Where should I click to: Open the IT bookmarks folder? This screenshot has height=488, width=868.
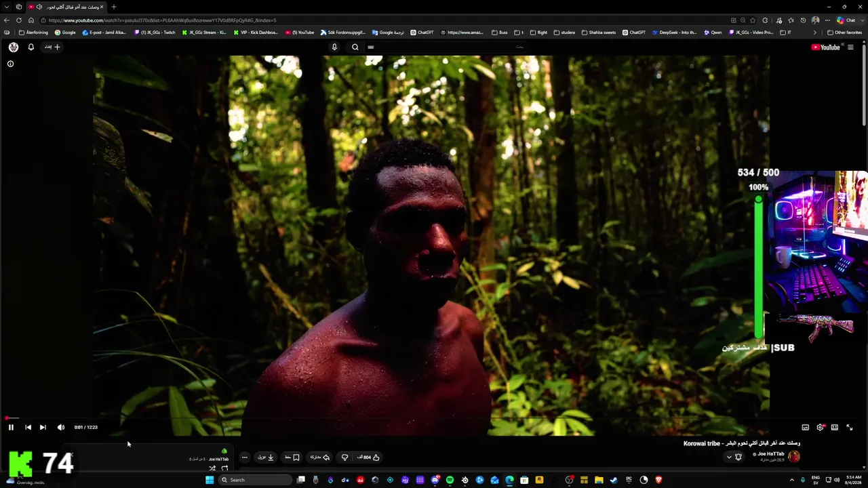[x=786, y=33]
